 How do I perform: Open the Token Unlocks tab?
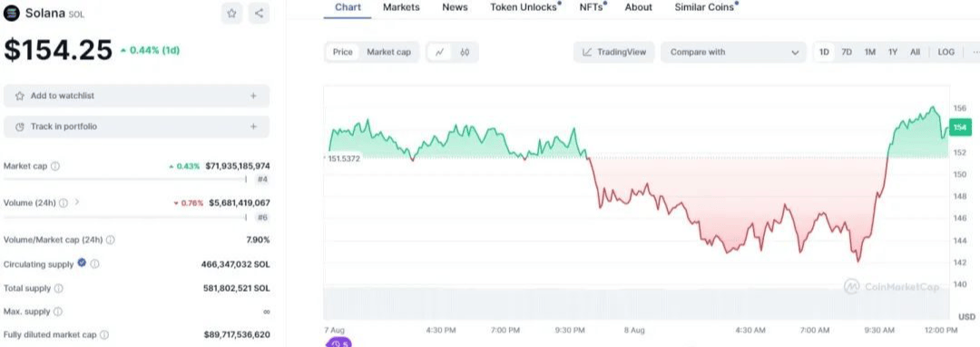pyautogui.click(x=524, y=7)
